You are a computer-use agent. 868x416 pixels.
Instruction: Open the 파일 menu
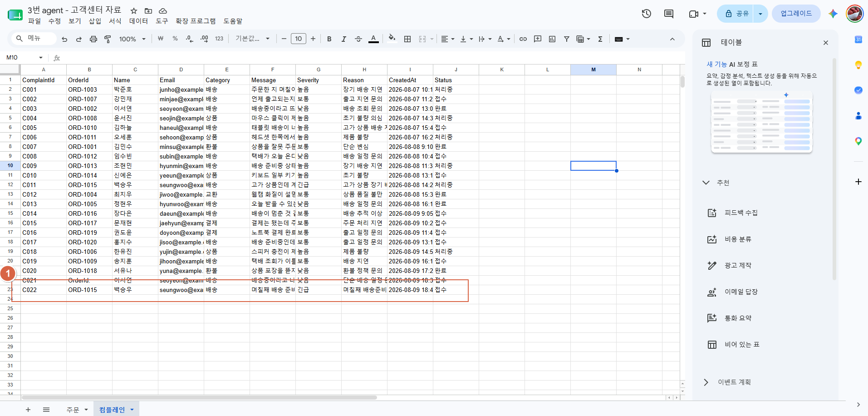[34, 21]
